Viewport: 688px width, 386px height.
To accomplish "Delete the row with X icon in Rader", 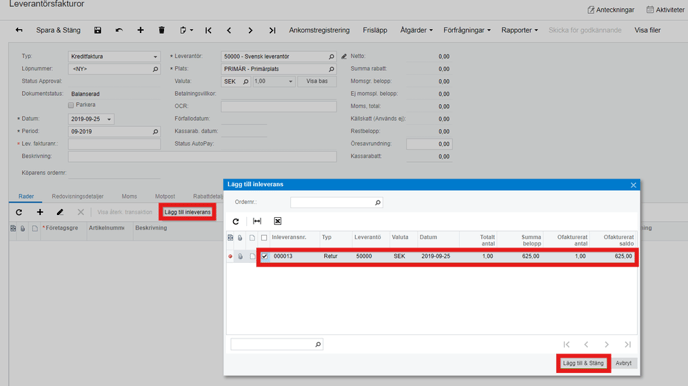I will coord(81,212).
